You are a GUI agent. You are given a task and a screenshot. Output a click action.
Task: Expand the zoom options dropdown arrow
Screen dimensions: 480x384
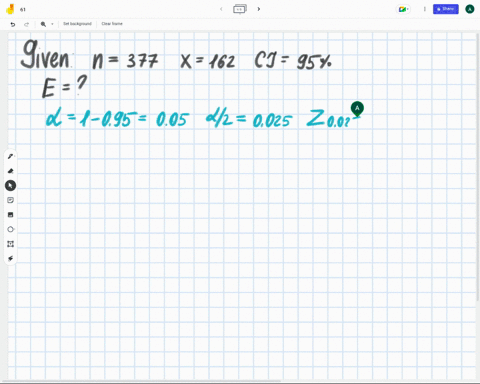(x=52, y=24)
